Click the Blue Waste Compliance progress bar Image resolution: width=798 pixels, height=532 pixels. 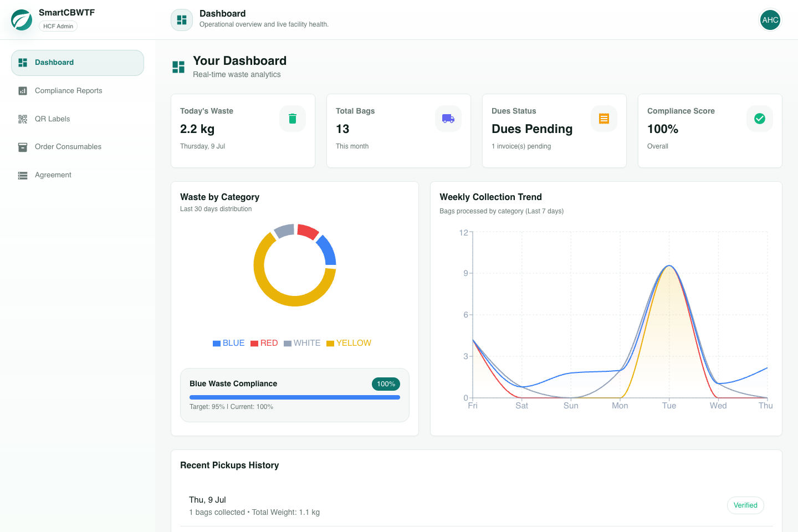[x=295, y=397]
